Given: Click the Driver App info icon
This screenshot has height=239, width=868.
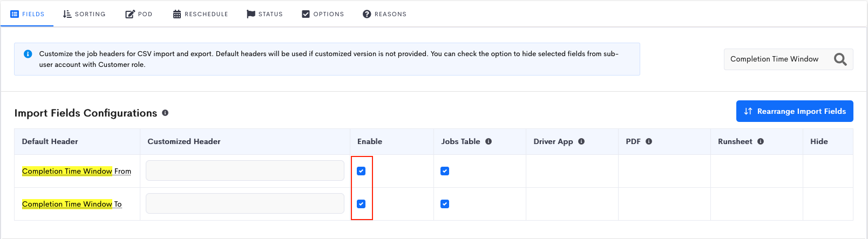Looking at the screenshot, I should [x=581, y=141].
